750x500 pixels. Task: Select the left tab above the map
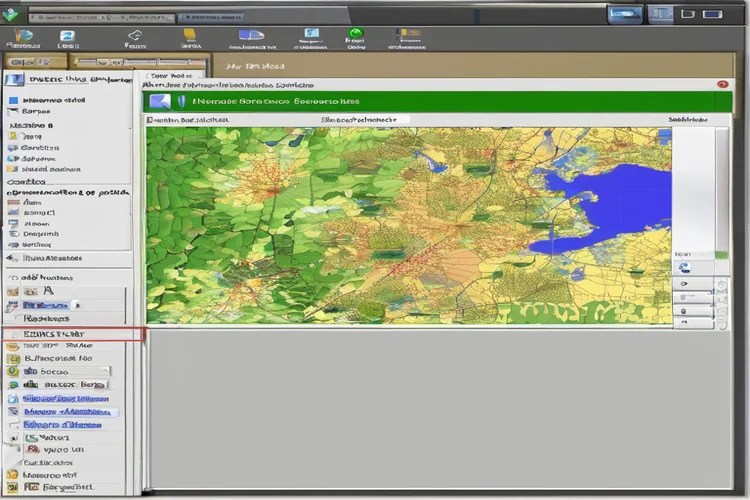[x=188, y=120]
